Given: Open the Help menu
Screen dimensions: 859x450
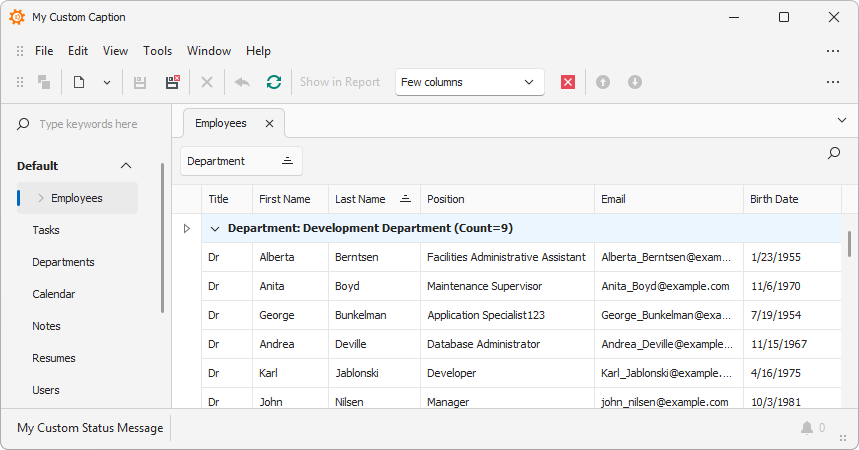Looking at the screenshot, I should coord(258,51).
